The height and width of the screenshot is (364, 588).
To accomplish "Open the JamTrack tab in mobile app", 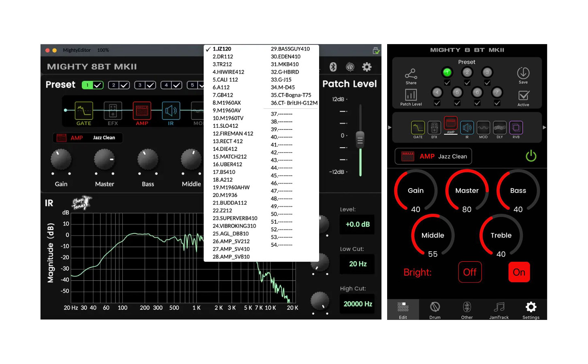I will point(499,310).
